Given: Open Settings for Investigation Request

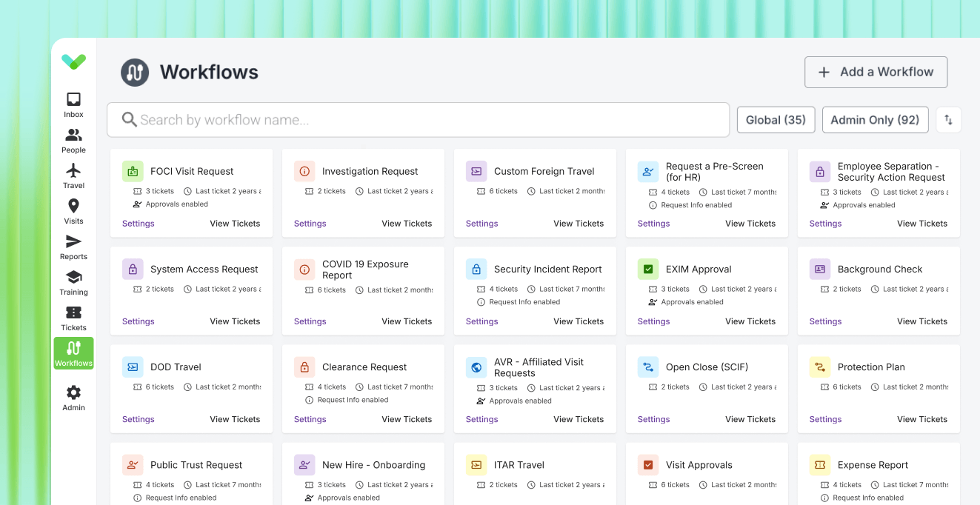Looking at the screenshot, I should click(x=310, y=224).
